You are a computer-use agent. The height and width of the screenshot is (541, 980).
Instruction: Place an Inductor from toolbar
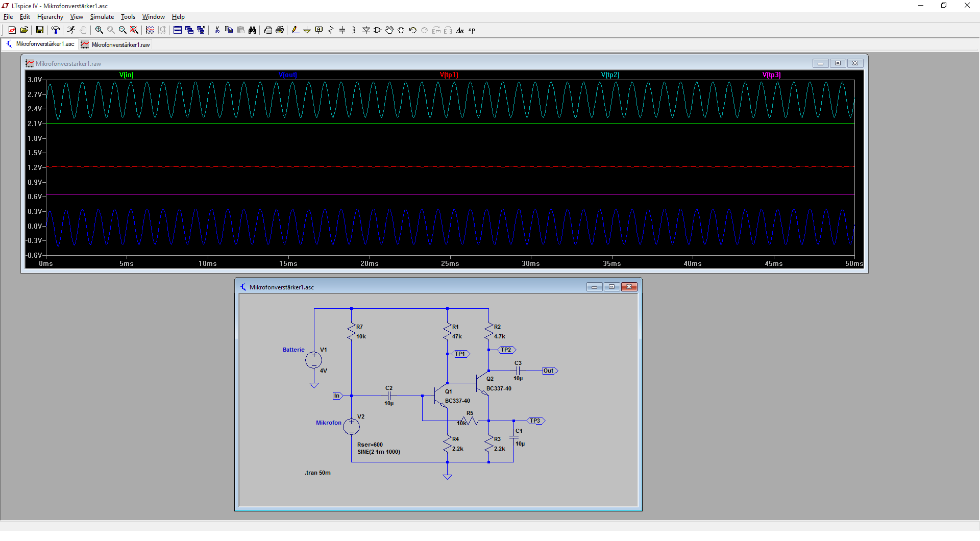coord(354,30)
